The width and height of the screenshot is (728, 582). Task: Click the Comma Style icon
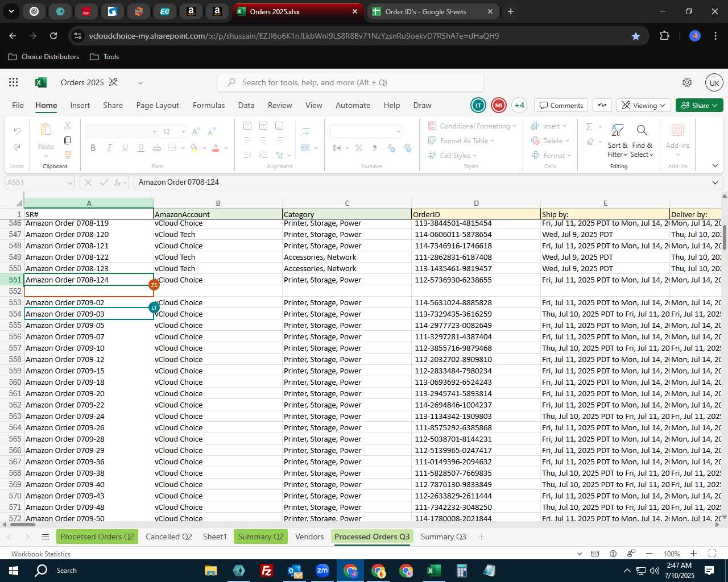[x=374, y=148]
